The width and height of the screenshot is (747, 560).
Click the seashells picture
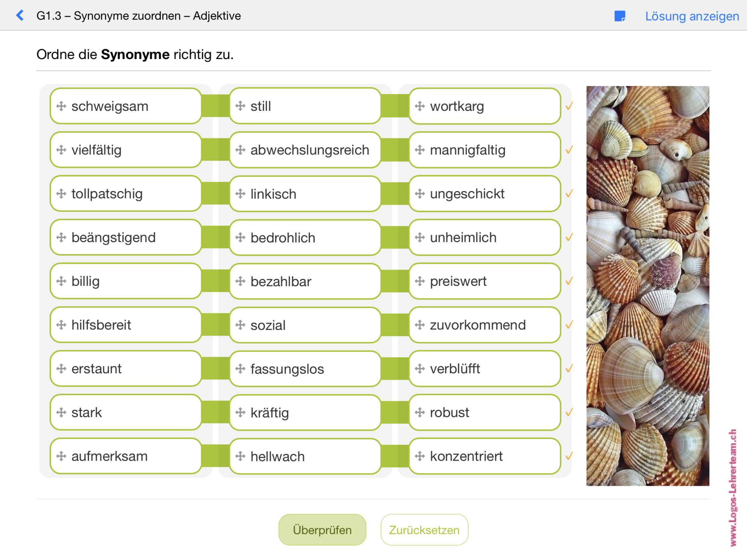tap(647, 286)
